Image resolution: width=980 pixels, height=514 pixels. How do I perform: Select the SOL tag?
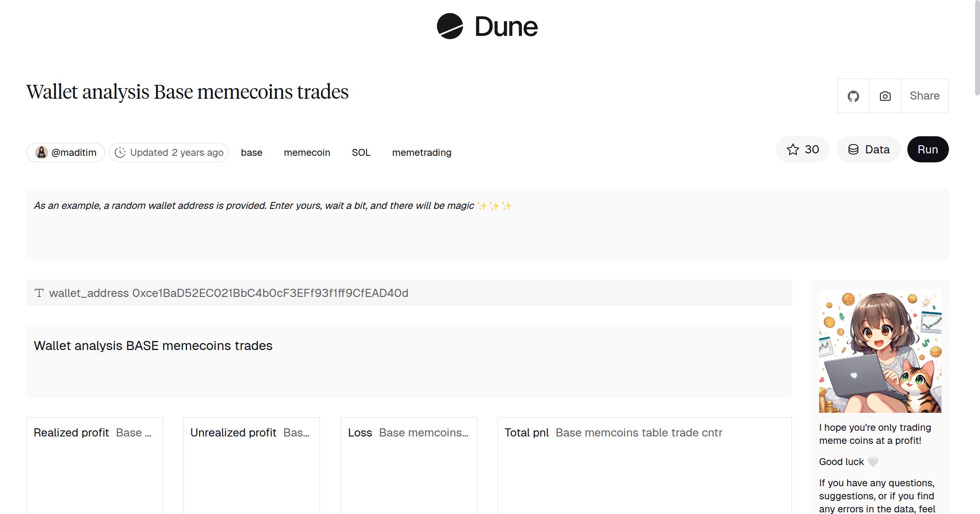coord(361,152)
